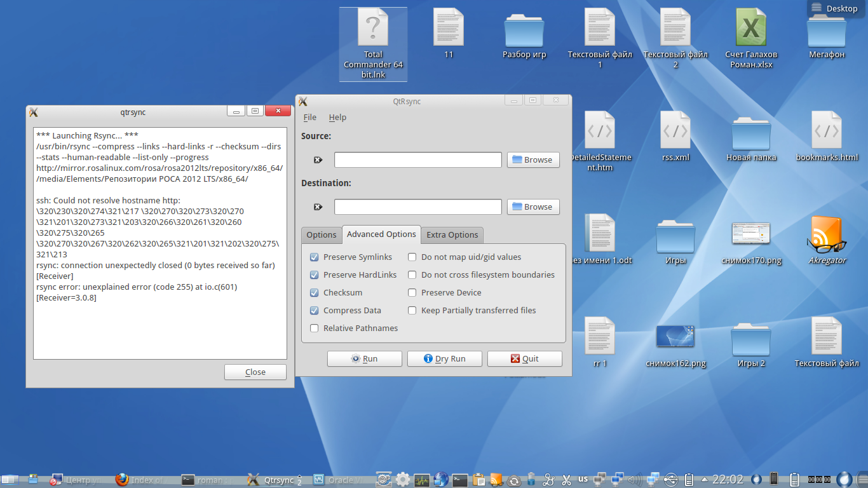Click Browse next to the Source field
The width and height of the screenshot is (868, 488).
coord(533,160)
